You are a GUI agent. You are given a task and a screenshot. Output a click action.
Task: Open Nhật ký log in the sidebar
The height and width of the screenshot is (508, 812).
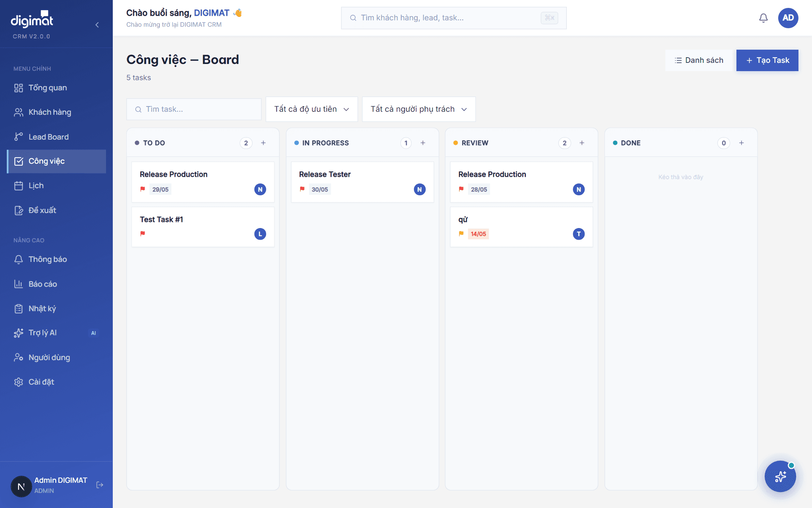56,309
